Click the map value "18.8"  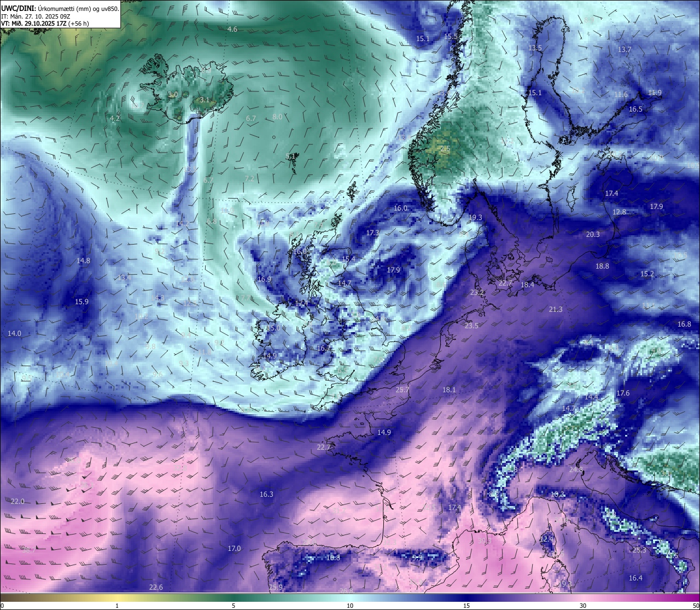(x=602, y=266)
